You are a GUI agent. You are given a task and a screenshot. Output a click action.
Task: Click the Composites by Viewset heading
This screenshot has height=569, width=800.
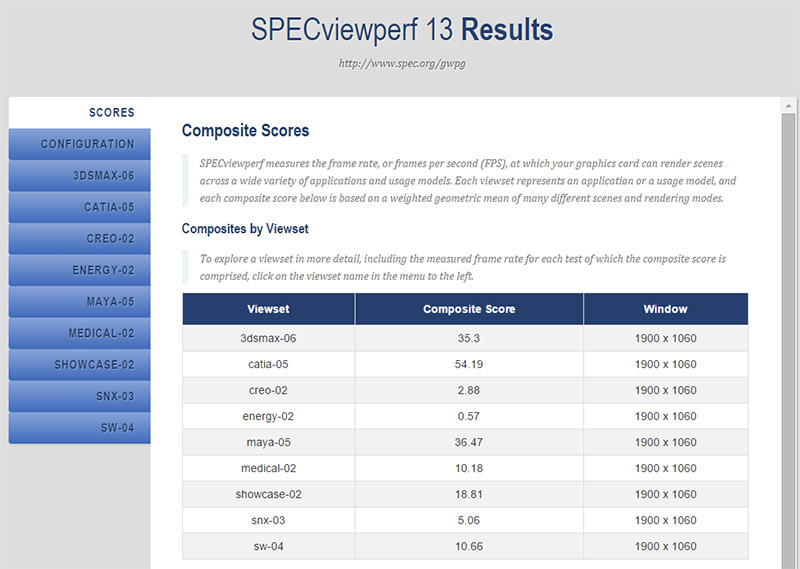245,229
